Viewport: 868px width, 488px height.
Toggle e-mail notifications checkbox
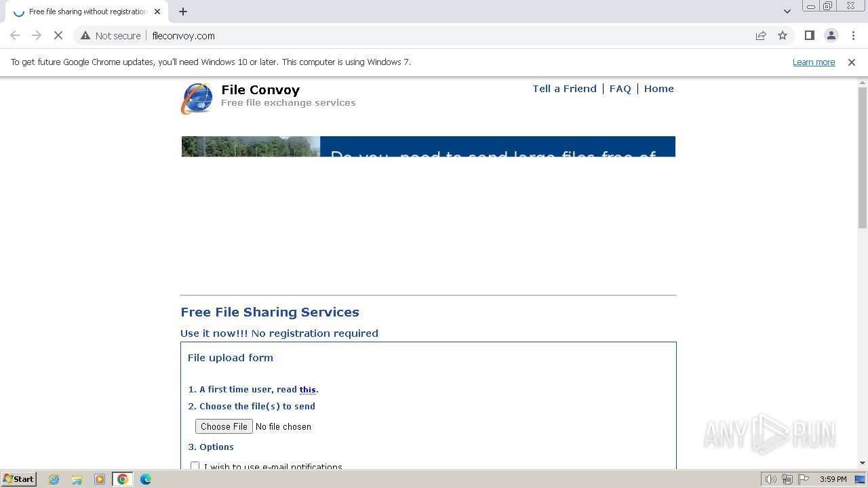[195, 466]
